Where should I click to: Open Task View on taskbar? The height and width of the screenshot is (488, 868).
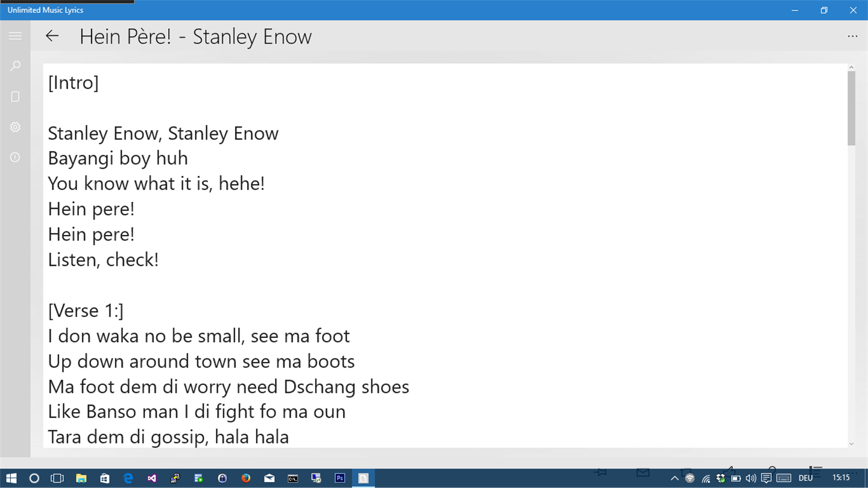click(x=57, y=478)
